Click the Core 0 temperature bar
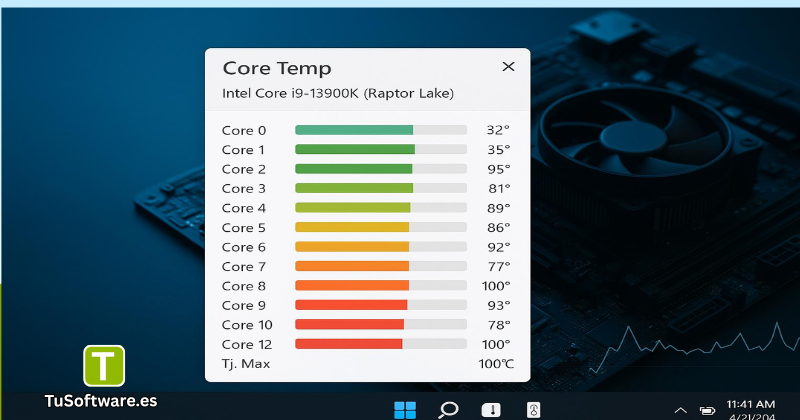Screen dimensions: 800x420 click(x=381, y=130)
